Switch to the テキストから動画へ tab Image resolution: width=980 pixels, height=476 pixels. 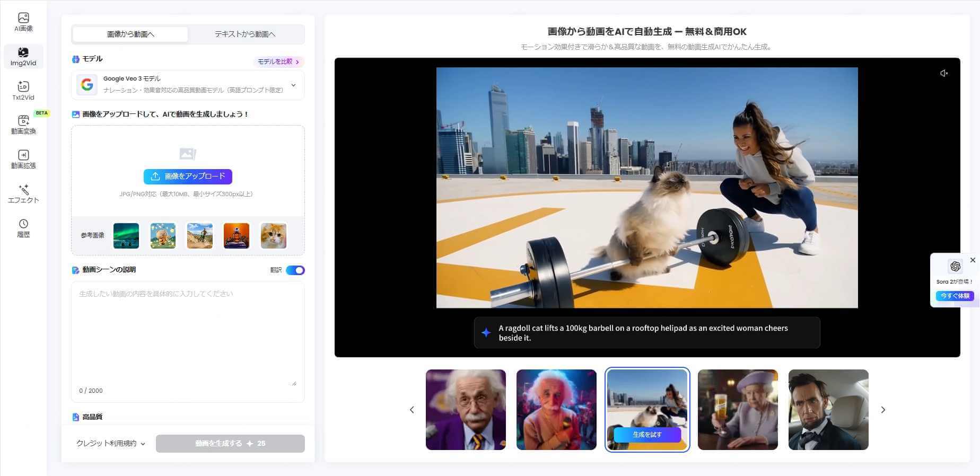245,34
